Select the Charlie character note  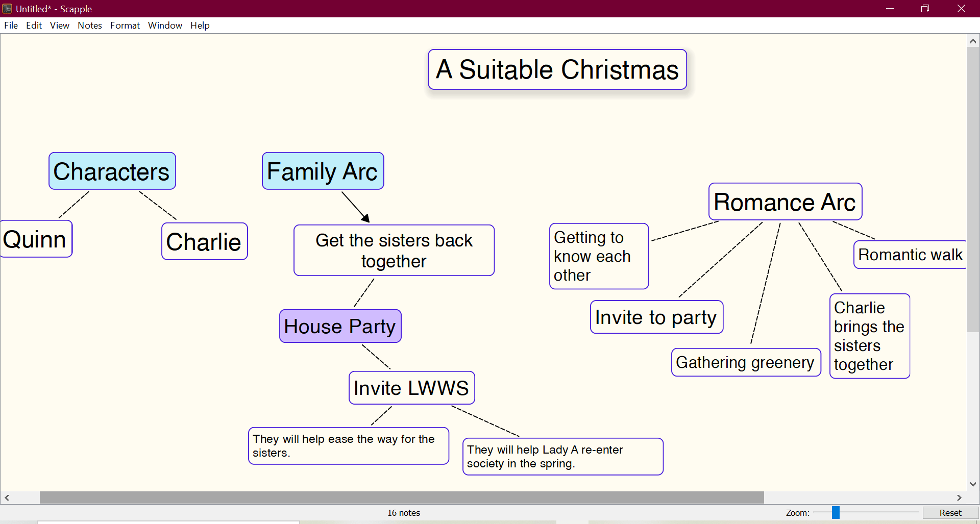[x=205, y=241]
